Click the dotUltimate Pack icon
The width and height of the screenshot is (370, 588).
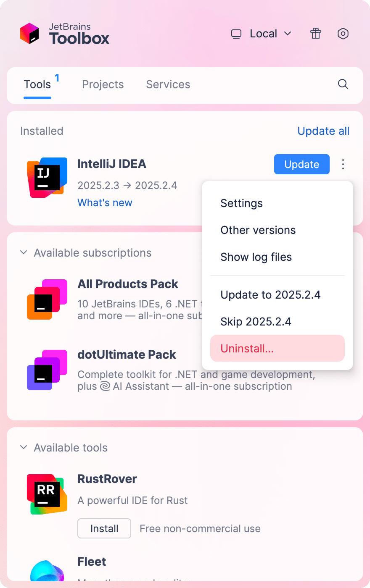47,370
